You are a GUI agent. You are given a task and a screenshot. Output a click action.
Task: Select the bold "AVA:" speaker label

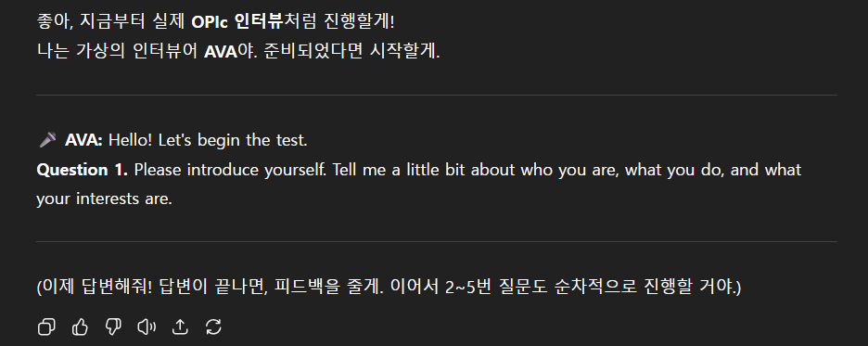(x=83, y=140)
